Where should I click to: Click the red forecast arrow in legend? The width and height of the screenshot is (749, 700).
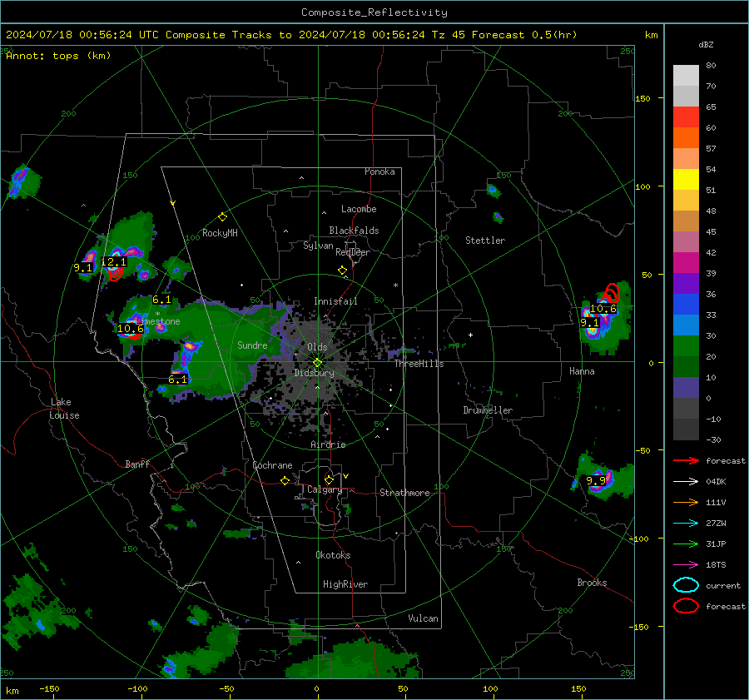pyautogui.click(x=686, y=460)
